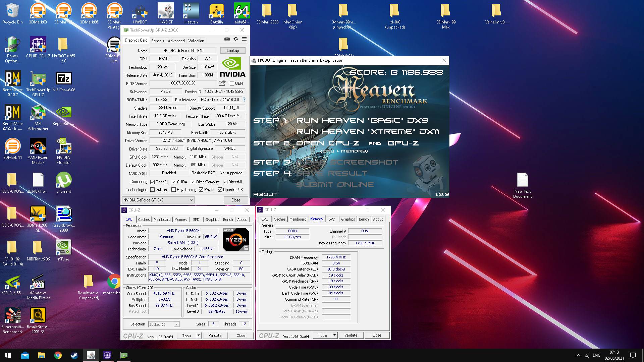Open SPD tab in Memory CPU-Z window
The image size is (644, 362).
332,219
